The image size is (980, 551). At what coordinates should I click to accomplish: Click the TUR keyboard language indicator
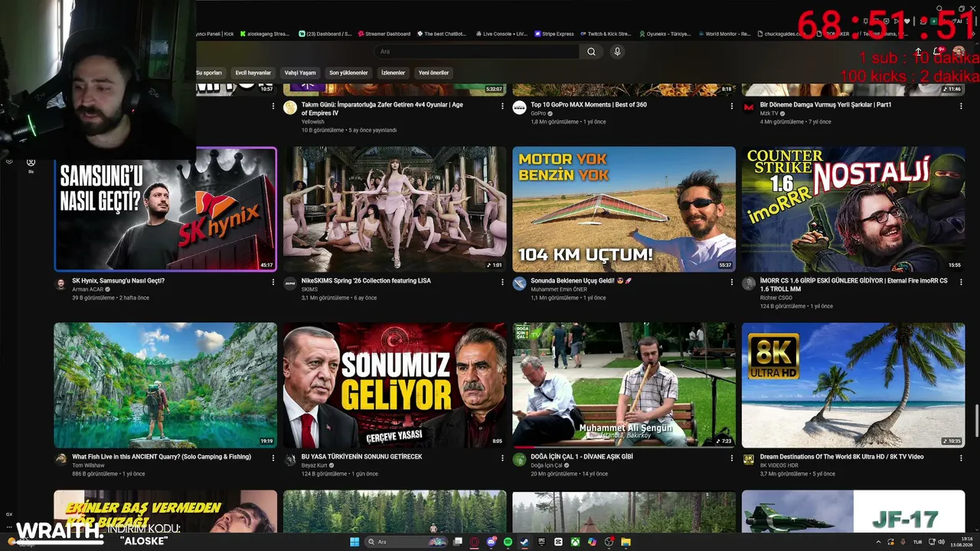[917, 542]
